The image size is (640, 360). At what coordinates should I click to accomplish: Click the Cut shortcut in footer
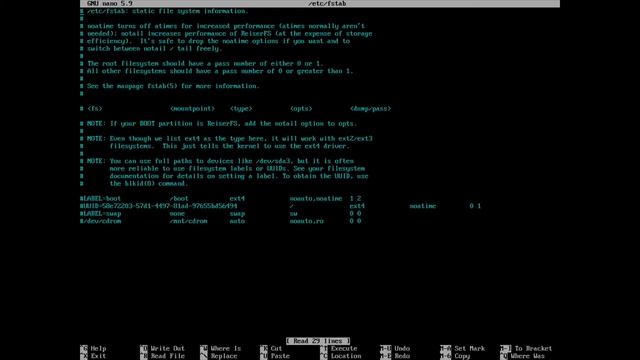(271, 349)
